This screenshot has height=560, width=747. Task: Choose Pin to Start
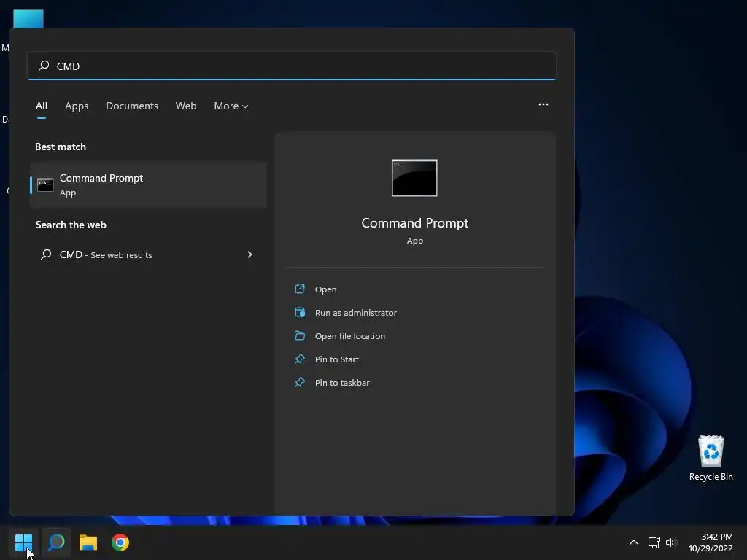pyautogui.click(x=337, y=359)
